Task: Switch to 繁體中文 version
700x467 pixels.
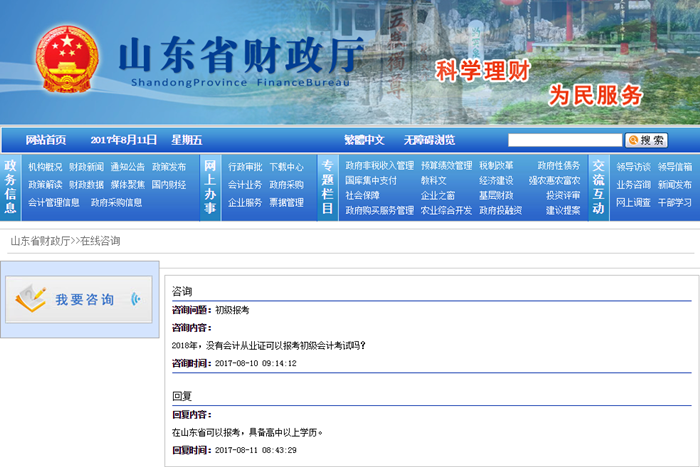Action: (364, 140)
